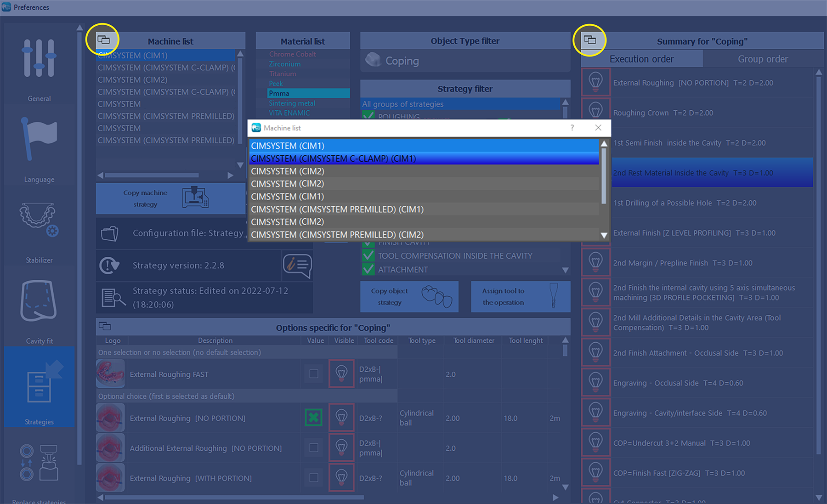Viewport: 827px width, 504px height.
Task: Click Copy object strategy button
Action: click(409, 297)
